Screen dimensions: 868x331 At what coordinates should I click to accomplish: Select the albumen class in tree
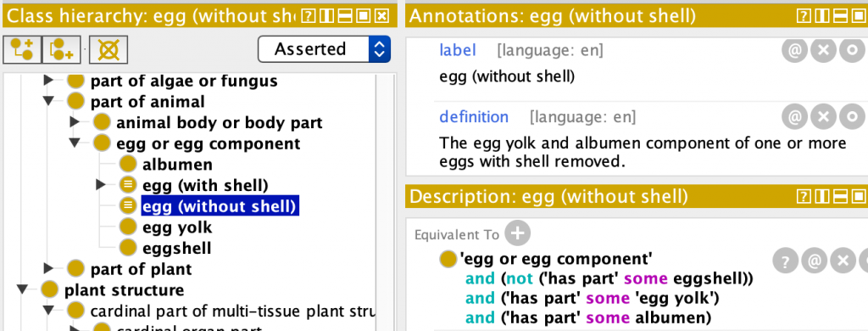177,164
